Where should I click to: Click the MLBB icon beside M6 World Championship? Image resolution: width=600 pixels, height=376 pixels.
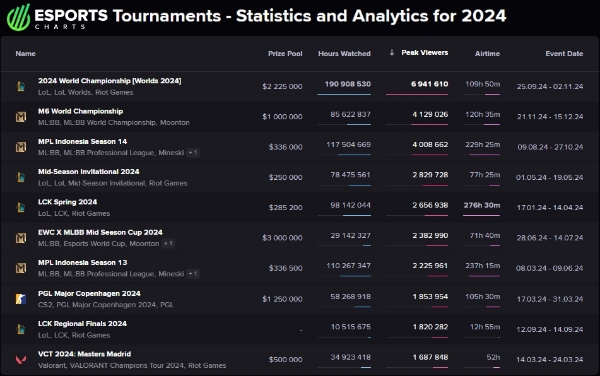tap(21, 117)
